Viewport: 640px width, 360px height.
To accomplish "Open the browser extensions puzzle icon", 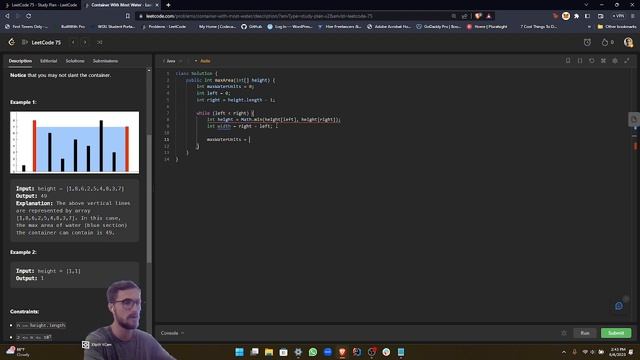I will [576, 16].
